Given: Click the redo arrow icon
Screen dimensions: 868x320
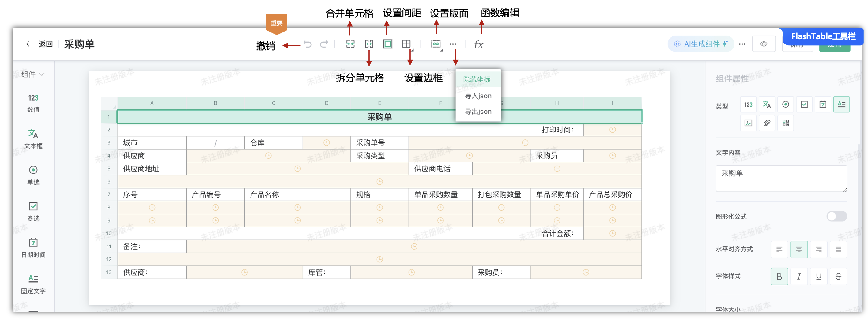Looking at the screenshot, I should (324, 44).
